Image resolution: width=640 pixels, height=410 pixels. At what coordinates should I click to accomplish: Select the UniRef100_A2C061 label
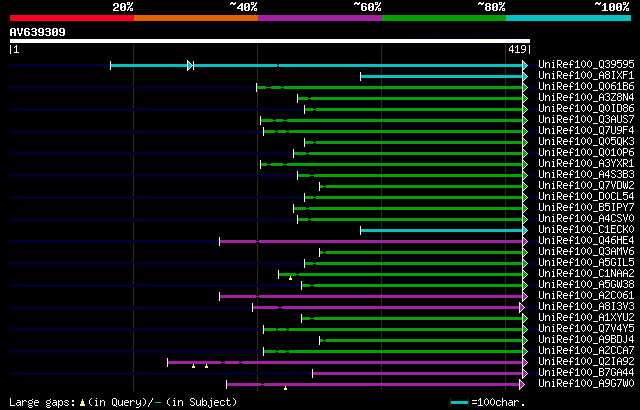point(586,296)
